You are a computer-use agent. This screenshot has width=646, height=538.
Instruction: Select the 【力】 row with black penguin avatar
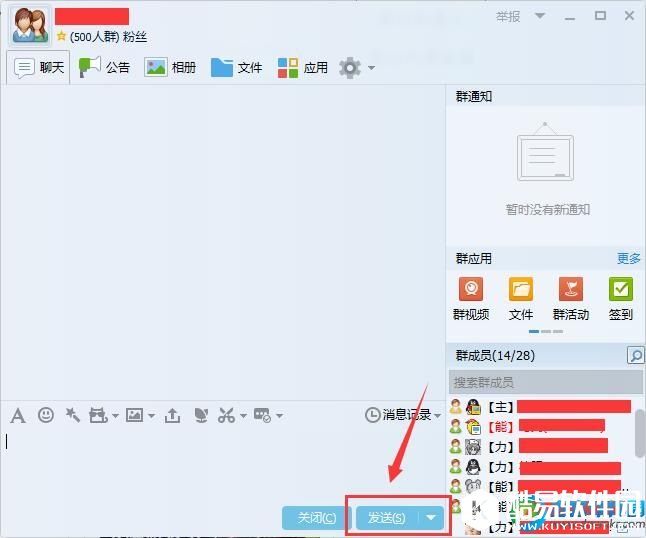coord(541,467)
